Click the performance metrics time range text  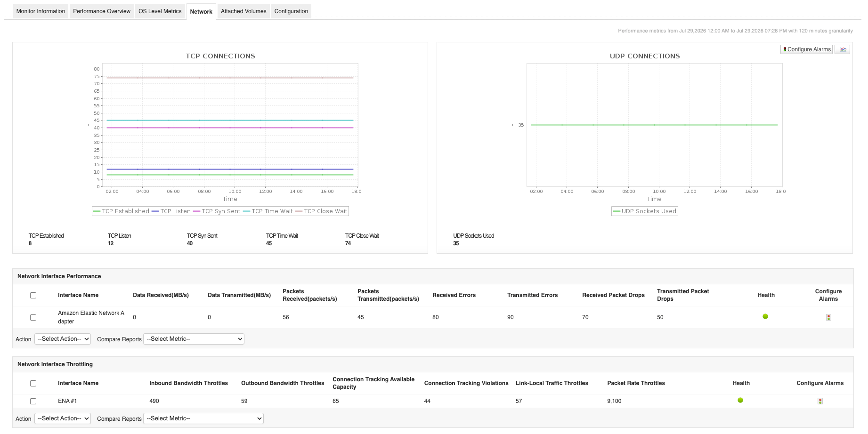coord(735,31)
